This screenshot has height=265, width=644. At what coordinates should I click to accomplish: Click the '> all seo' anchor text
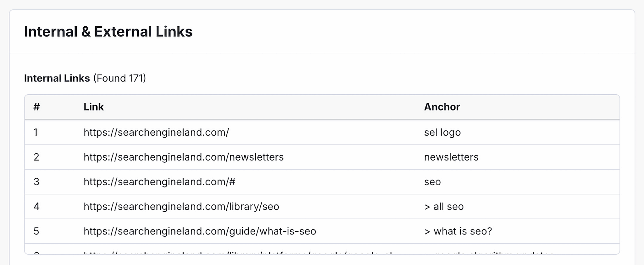(444, 207)
